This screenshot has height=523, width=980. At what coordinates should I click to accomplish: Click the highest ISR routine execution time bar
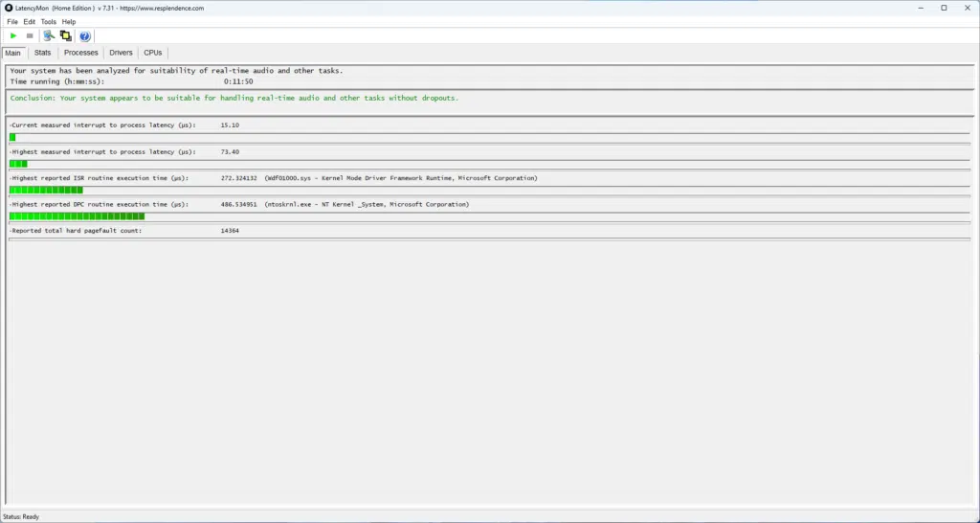pyautogui.click(x=46, y=190)
